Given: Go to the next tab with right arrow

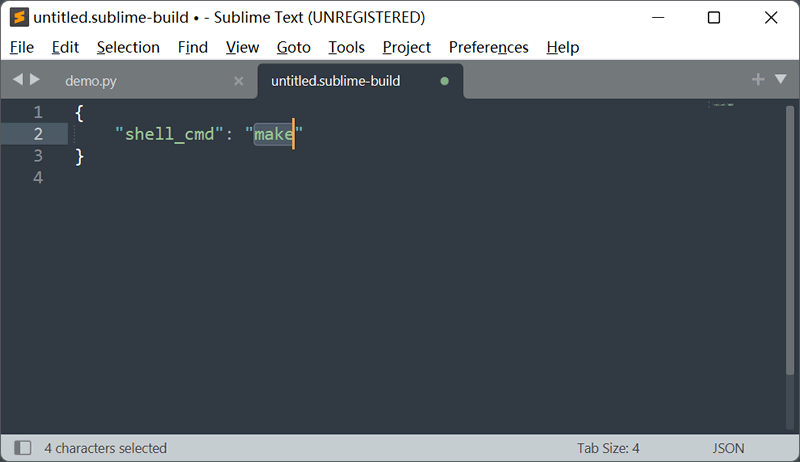Looking at the screenshot, I should (x=35, y=80).
